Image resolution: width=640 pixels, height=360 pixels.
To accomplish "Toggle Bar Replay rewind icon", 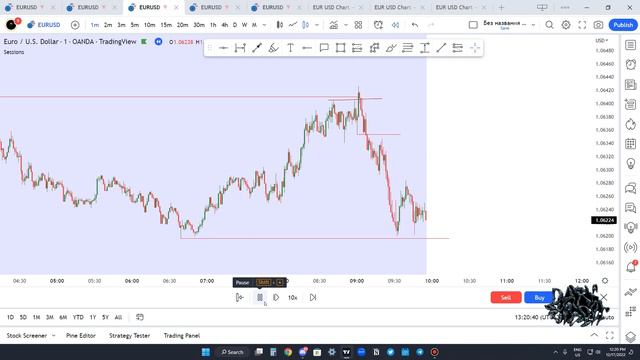I will pos(396,25).
